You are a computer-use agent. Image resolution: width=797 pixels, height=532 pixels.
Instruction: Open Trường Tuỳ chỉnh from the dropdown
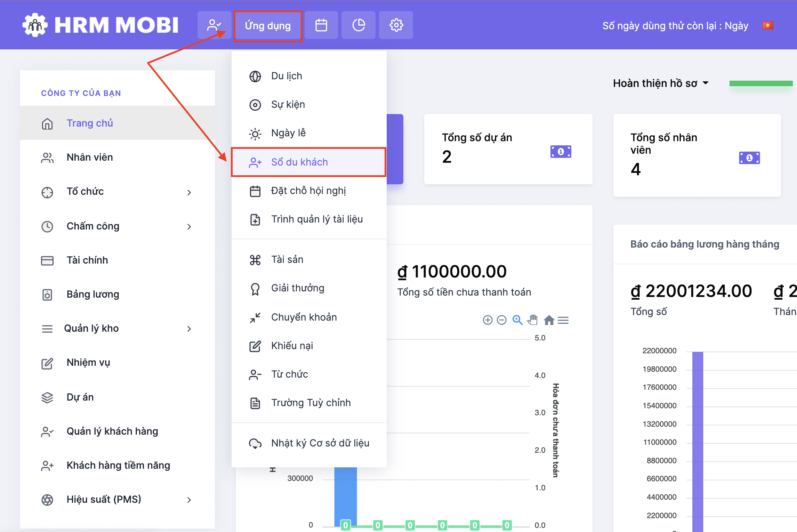coord(309,403)
